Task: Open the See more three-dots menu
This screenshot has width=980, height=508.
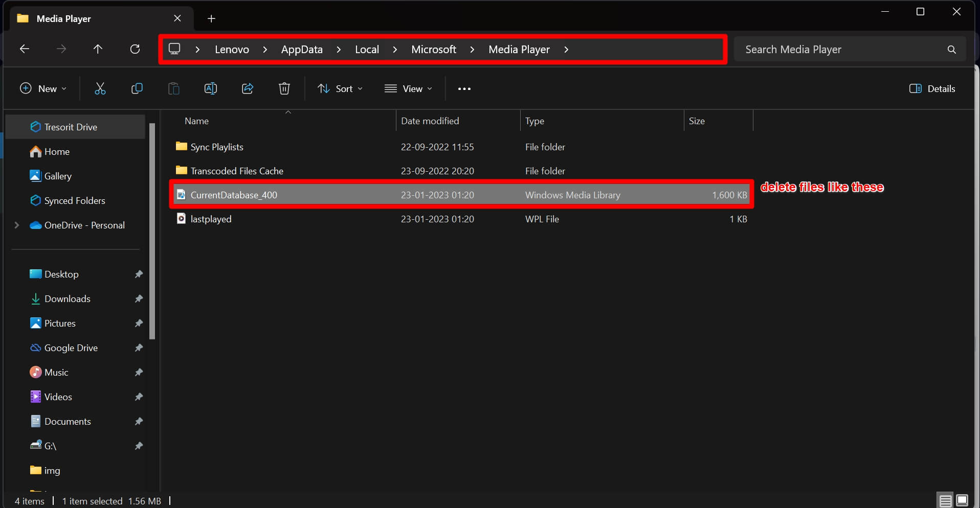Action: click(x=464, y=88)
